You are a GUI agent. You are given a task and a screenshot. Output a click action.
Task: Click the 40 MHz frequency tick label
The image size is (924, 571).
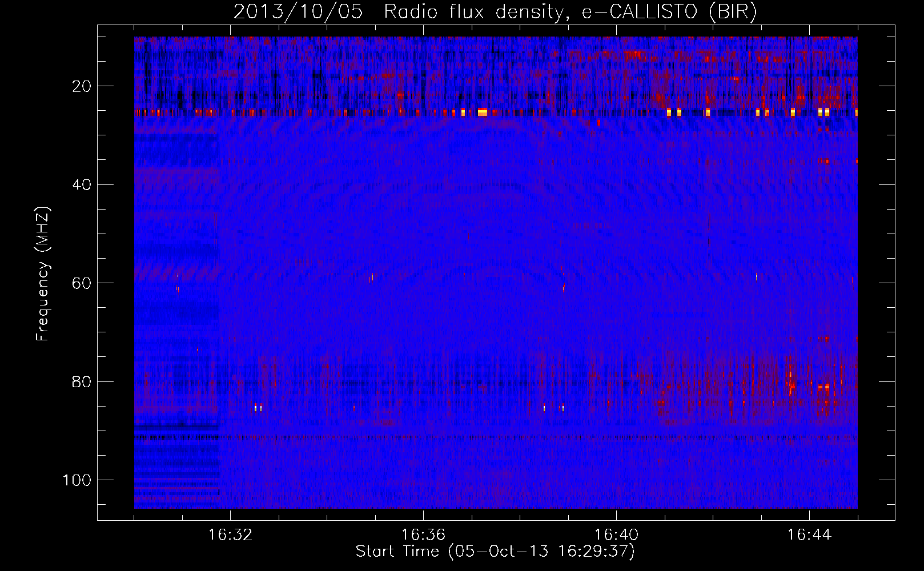click(x=82, y=185)
